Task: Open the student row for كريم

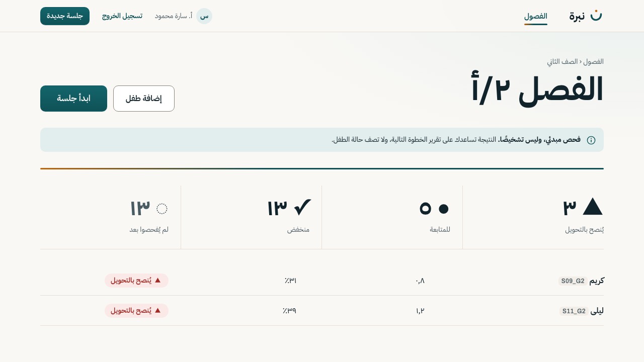Action: pos(322,281)
